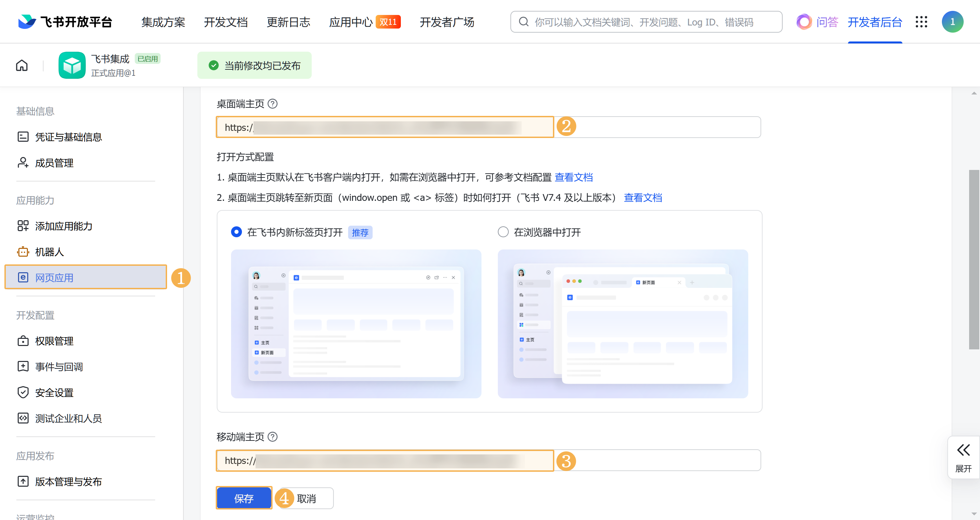The image size is (980, 520).
Task: Click the 移动端主页 URL input field
Action: (384, 460)
